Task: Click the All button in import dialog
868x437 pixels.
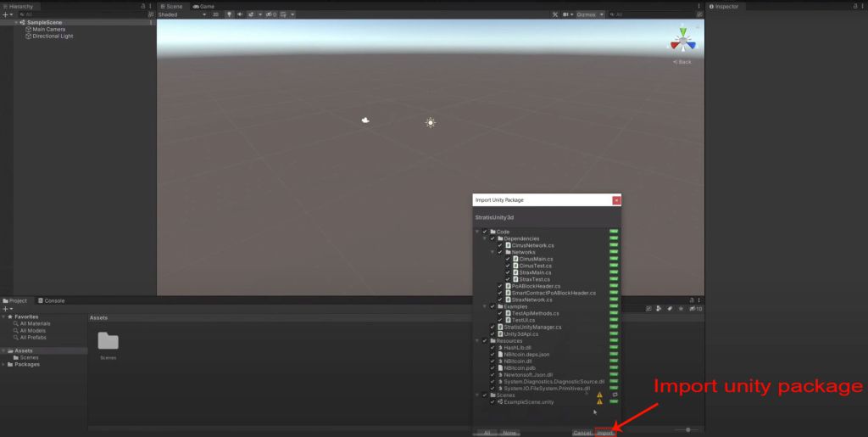Action: pos(487,433)
